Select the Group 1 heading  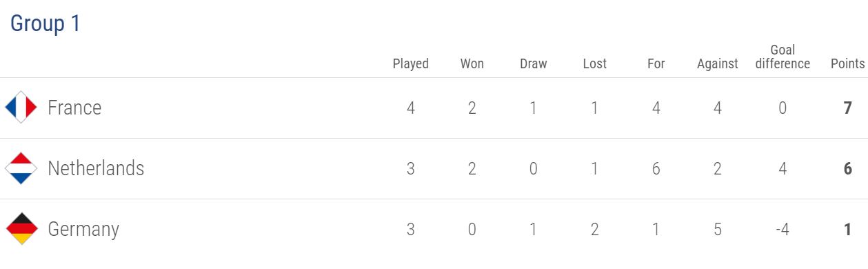(46, 23)
